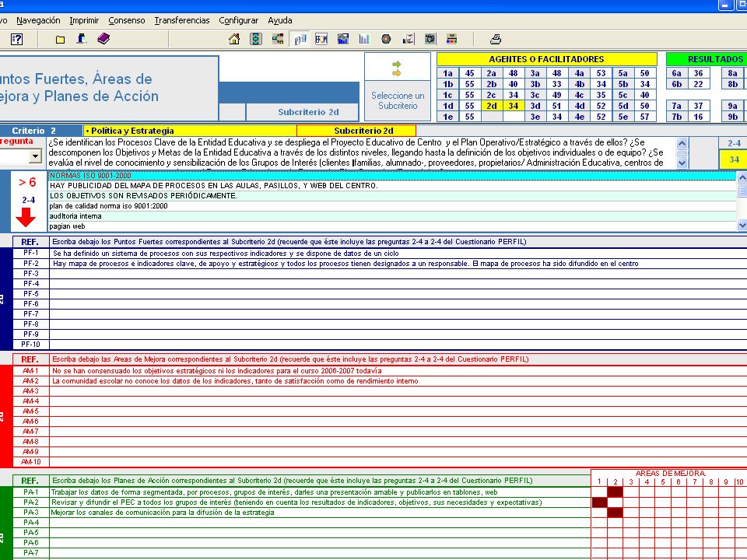Open the Consenso menu
Viewport: 747px width, 560px height.
tap(127, 20)
